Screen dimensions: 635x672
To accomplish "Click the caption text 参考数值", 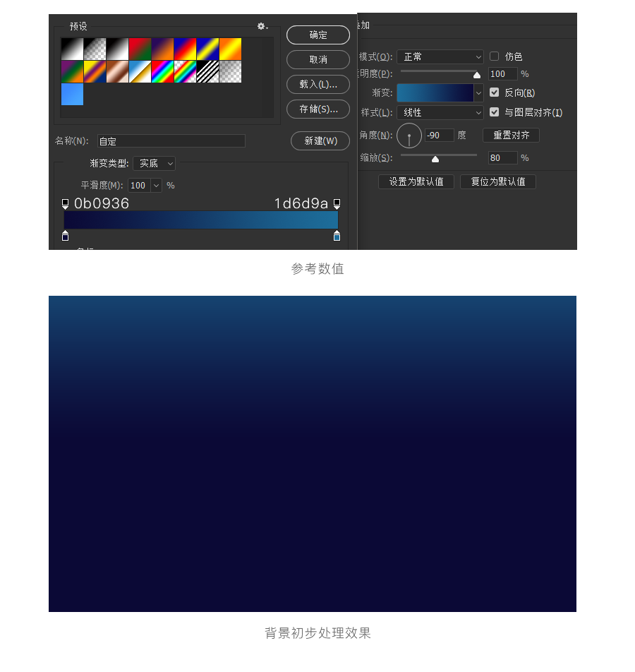I will click(317, 269).
